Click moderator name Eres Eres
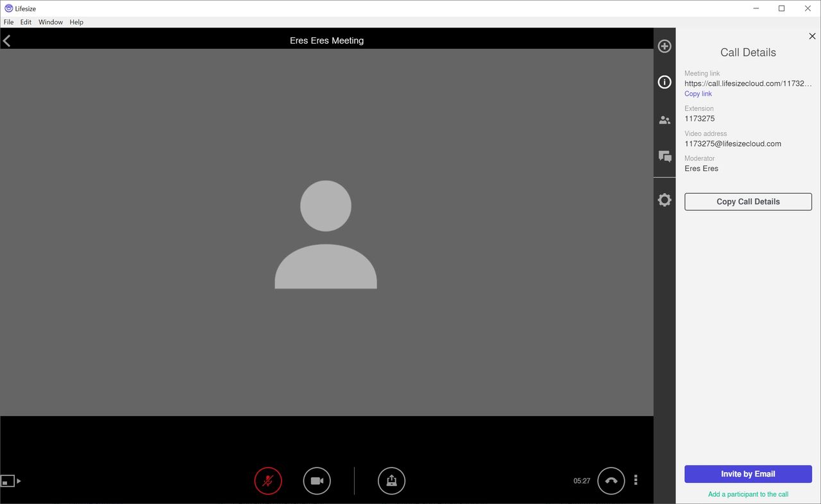The width and height of the screenshot is (821, 504). (701, 169)
